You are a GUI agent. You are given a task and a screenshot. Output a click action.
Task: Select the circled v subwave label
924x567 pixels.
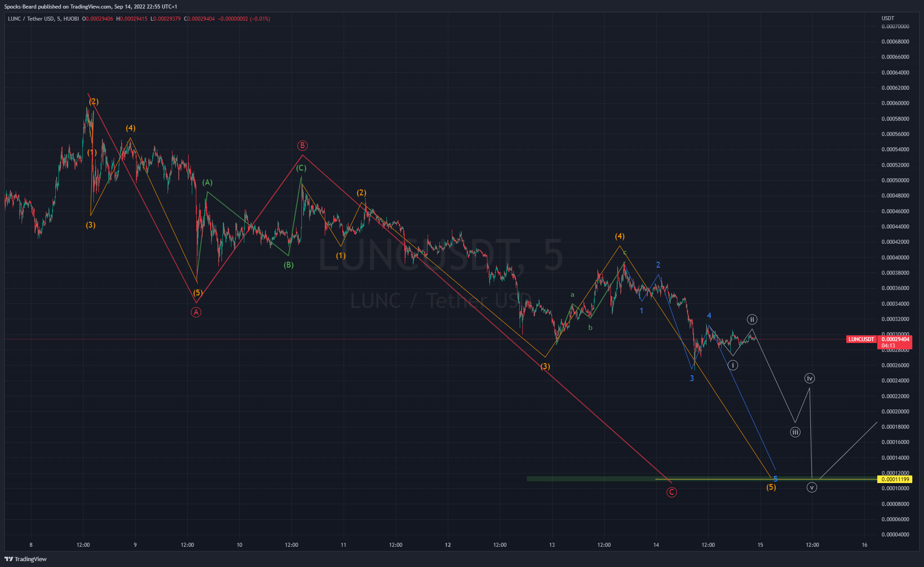click(x=812, y=487)
